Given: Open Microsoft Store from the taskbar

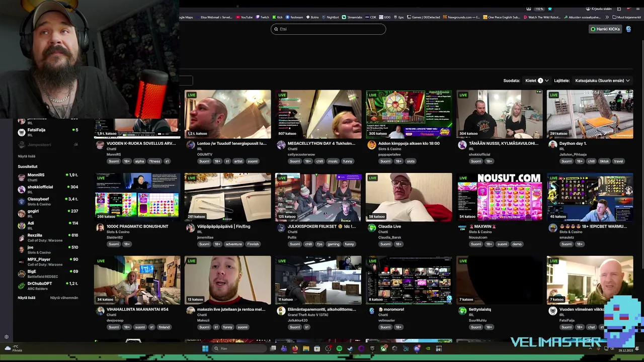Looking at the screenshot, I should pyautogui.click(x=317, y=348).
